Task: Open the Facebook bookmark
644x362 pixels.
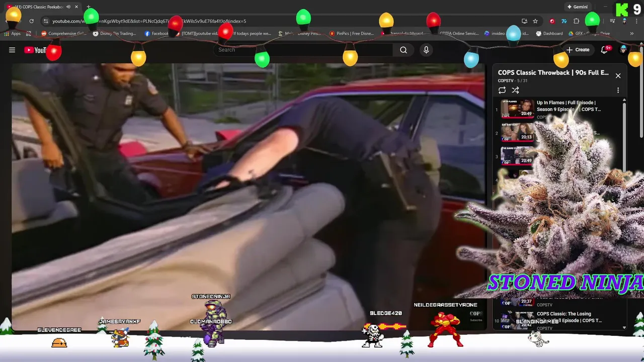Action: click(x=157, y=34)
